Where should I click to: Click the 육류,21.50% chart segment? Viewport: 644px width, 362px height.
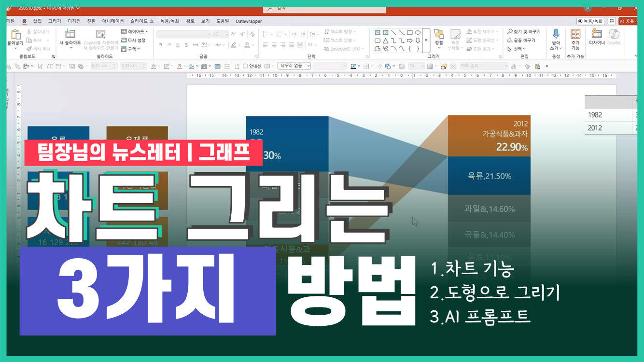pos(489,176)
